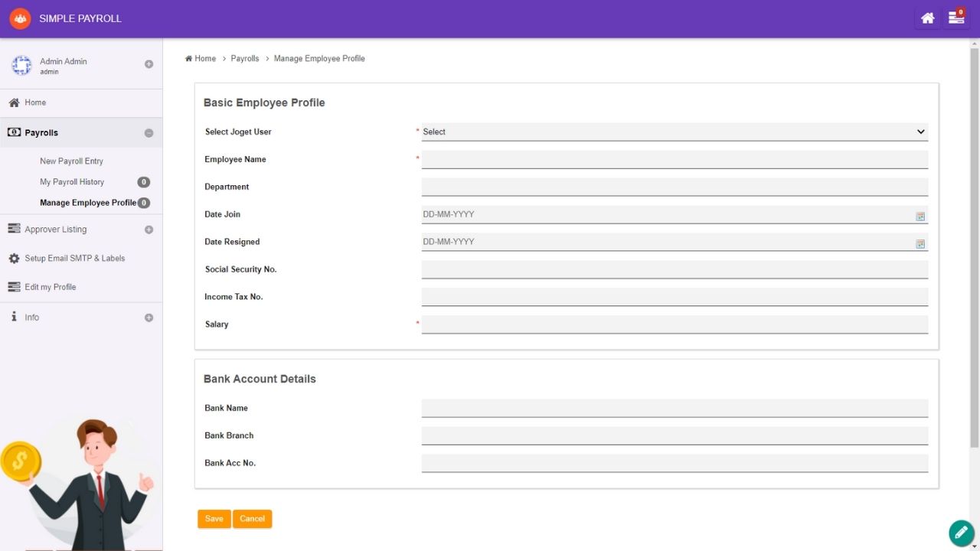Focus the Employee Name text field
The width and height of the screenshot is (980, 551).
(674, 159)
